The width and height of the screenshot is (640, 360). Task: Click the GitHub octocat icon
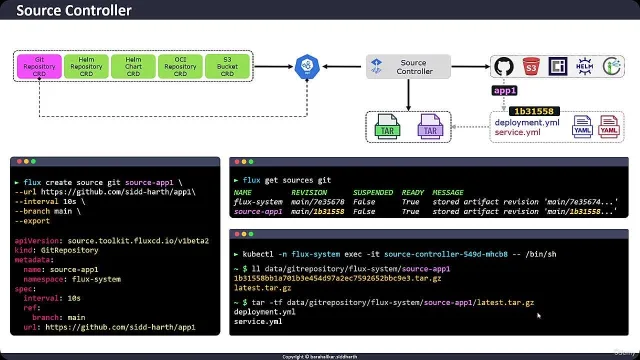pyautogui.click(x=504, y=66)
